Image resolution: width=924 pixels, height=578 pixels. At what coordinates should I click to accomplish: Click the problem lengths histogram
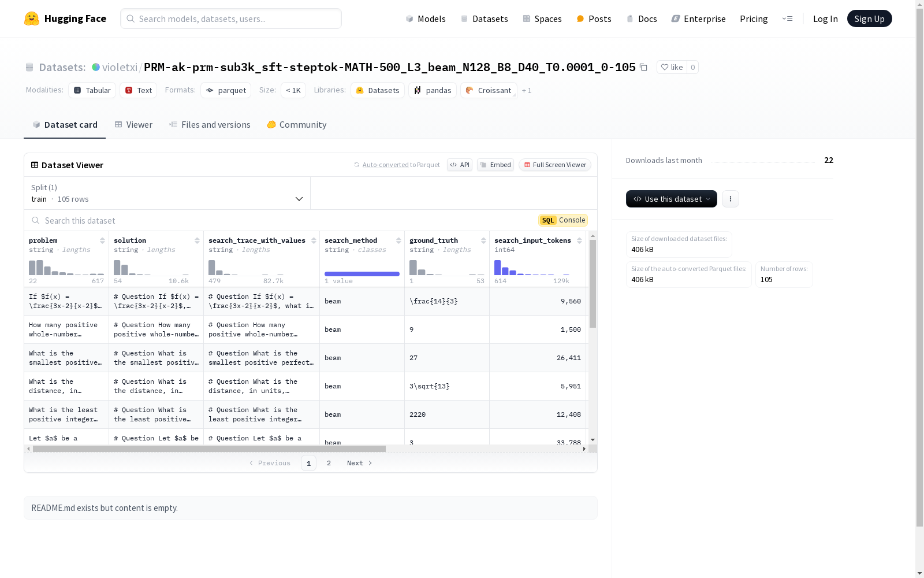tap(66, 268)
